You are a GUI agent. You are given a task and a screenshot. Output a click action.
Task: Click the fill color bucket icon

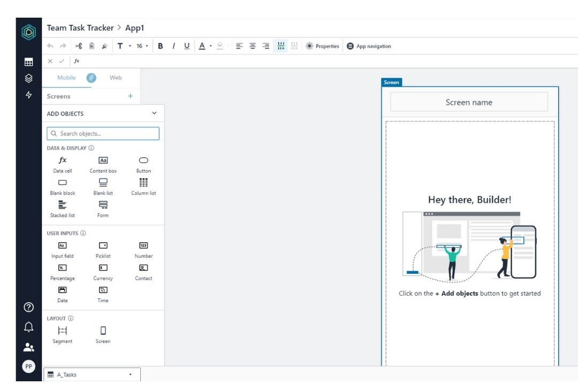(220, 46)
